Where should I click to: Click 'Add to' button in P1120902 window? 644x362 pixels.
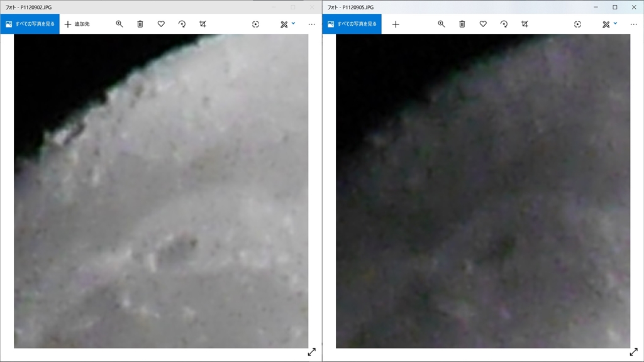coord(77,24)
